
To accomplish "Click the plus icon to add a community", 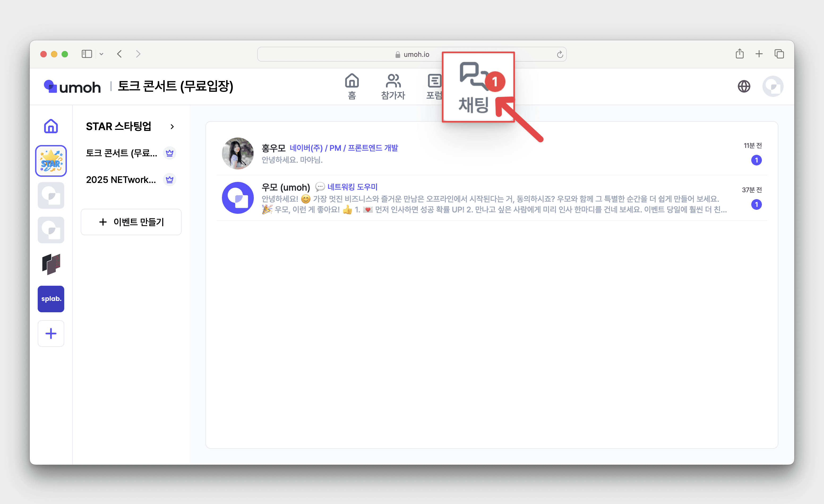I will (51, 334).
